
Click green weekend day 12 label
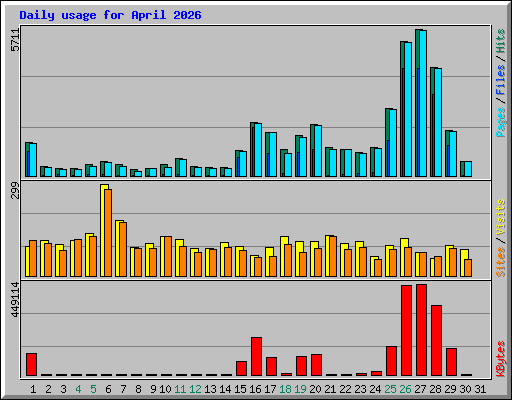[x=195, y=389]
